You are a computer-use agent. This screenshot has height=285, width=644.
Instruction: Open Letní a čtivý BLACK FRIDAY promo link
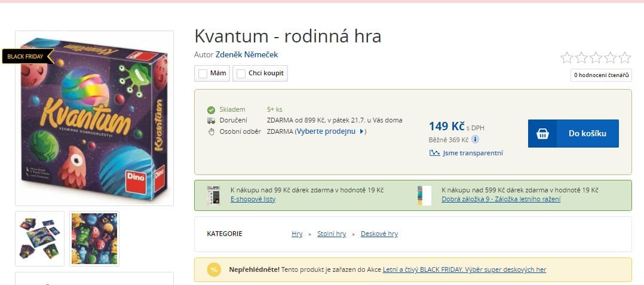point(465,270)
